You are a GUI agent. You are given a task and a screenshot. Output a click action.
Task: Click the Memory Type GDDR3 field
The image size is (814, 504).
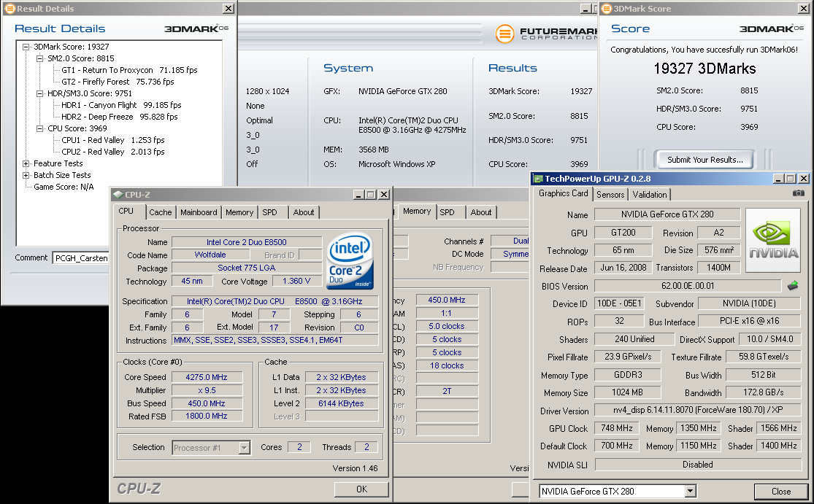click(x=628, y=375)
